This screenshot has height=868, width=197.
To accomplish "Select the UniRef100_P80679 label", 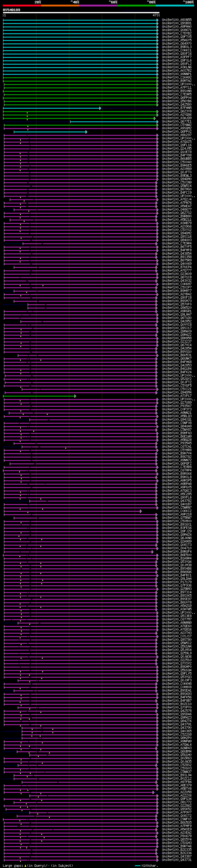I will tap(177, 836).
